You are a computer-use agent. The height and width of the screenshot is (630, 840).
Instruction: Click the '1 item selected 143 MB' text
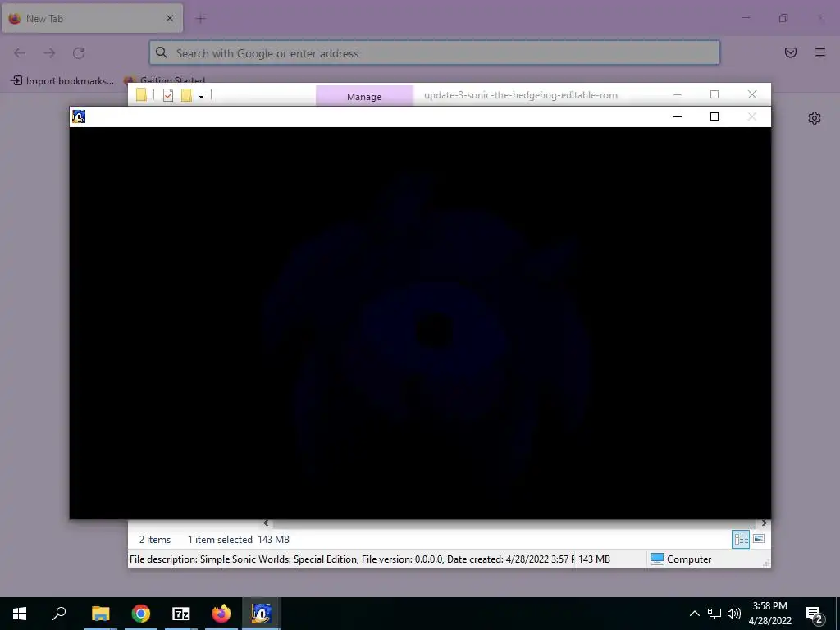click(239, 540)
